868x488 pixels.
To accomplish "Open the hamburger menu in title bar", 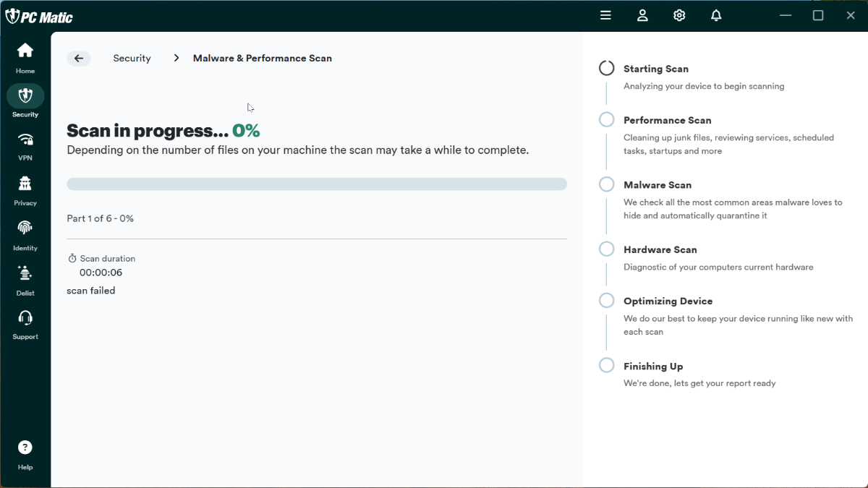I will 606,15.
